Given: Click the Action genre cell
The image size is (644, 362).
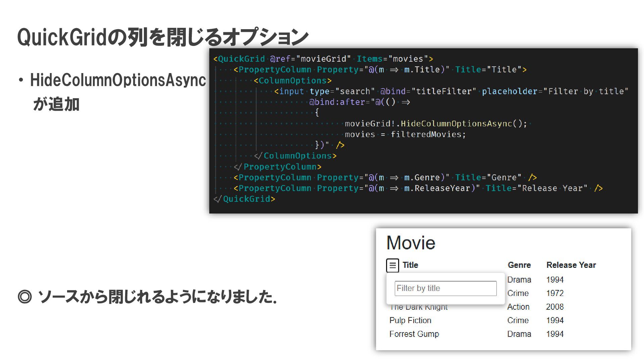Looking at the screenshot, I should pos(518,307).
